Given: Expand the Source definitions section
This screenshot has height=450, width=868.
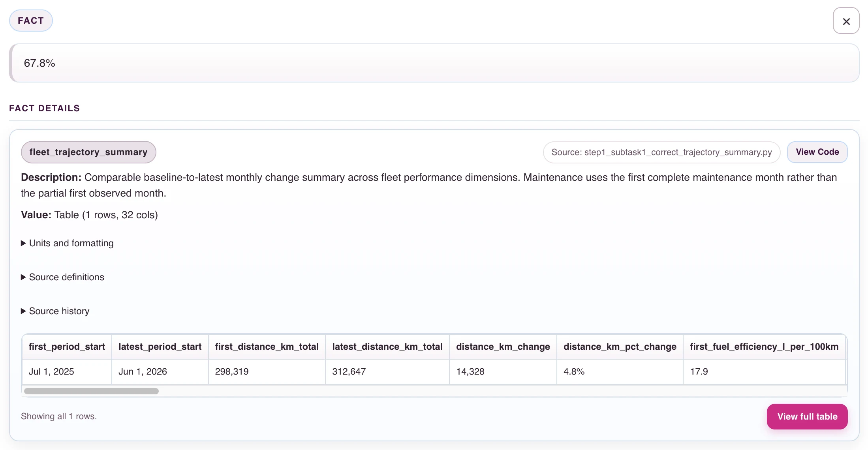Looking at the screenshot, I should [x=62, y=277].
